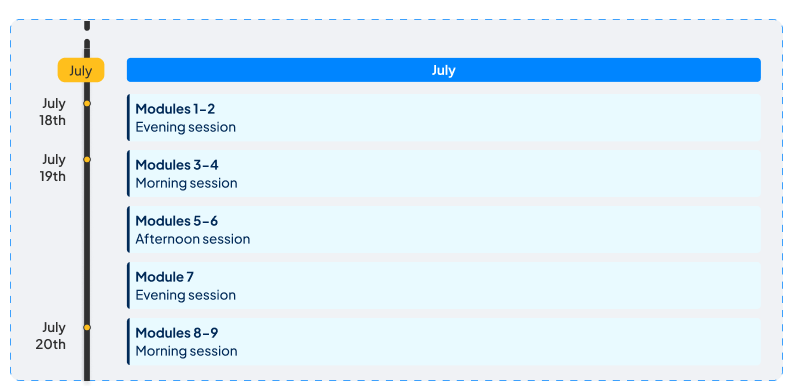Select the Modules 5–6 afternoon session card

[x=443, y=230]
